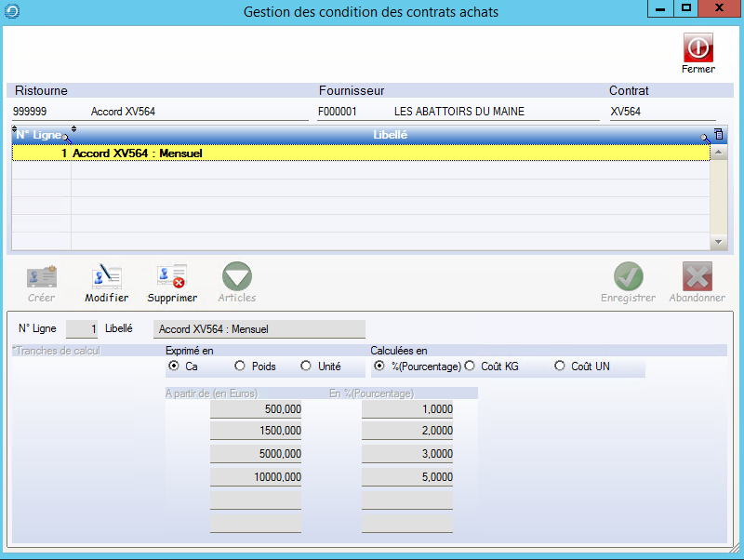Sort by the Libellé column header
Screen dimensions: 744x560
[390, 135]
